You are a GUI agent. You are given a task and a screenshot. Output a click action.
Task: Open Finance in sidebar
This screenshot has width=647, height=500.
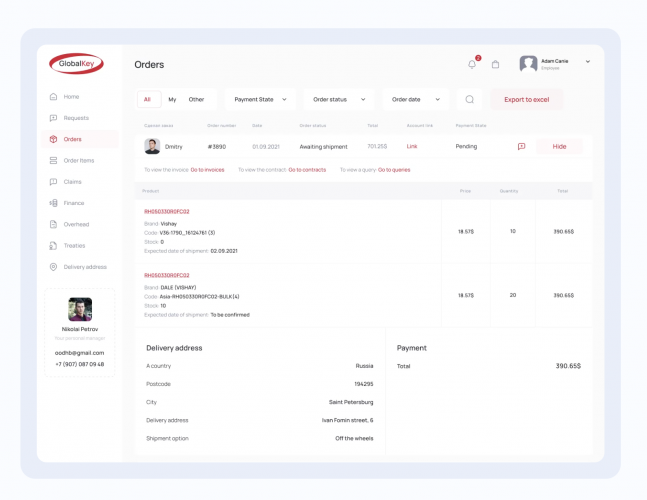click(x=74, y=203)
